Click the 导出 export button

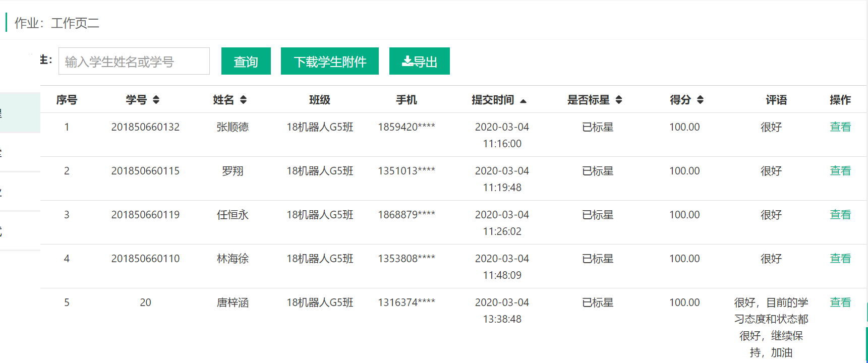coord(420,61)
